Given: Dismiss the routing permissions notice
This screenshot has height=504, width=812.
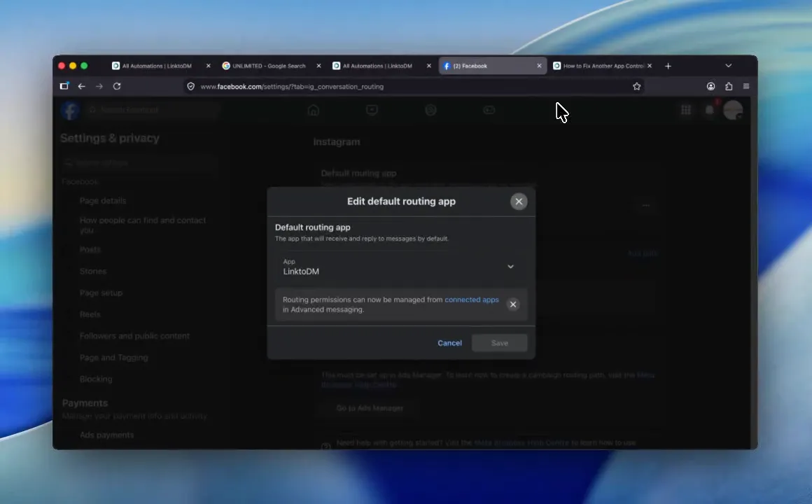Looking at the screenshot, I should coord(512,304).
